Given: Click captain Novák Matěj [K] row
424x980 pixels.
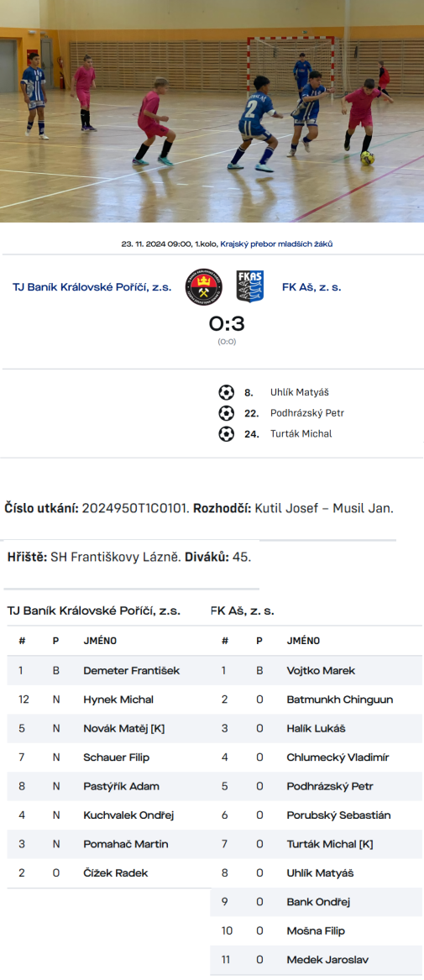Looking at the screenshot, I should tap(108, 729).
